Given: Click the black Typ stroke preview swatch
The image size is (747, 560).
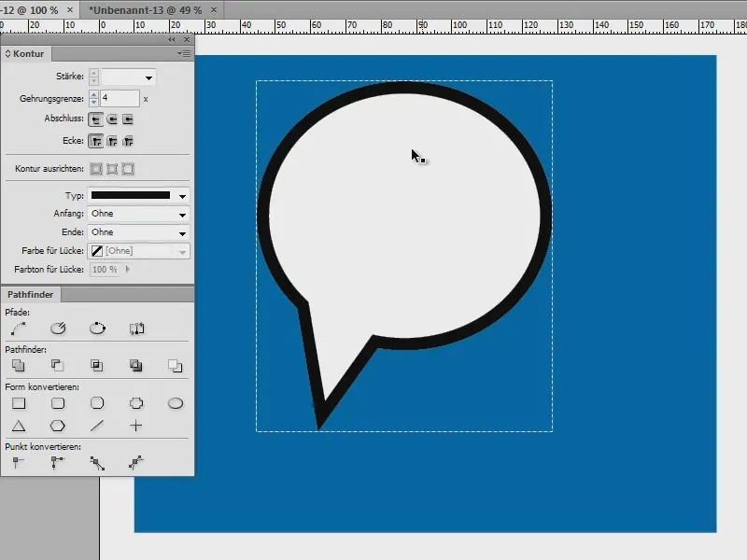Looking at the screenshot, I should (x=131, y=195).
